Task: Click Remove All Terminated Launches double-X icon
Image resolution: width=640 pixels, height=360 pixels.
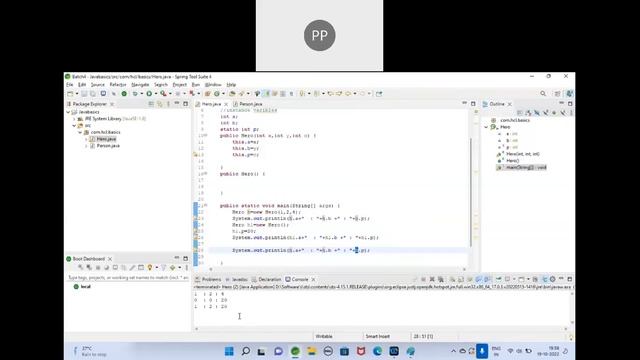Action: click(441, 279)
